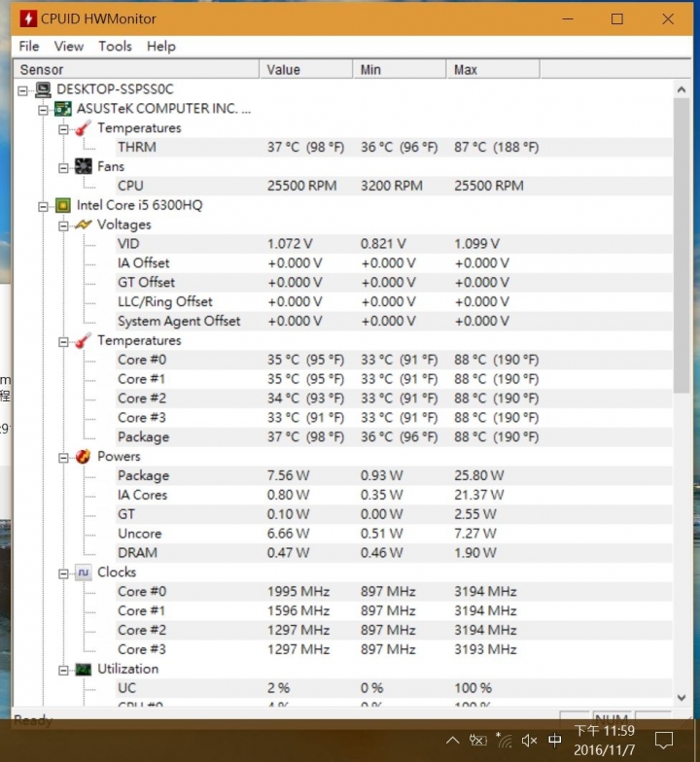Collapse the motherboard Temperatures node
This screenshot has height=762, width=700.
tap(63, 129)
